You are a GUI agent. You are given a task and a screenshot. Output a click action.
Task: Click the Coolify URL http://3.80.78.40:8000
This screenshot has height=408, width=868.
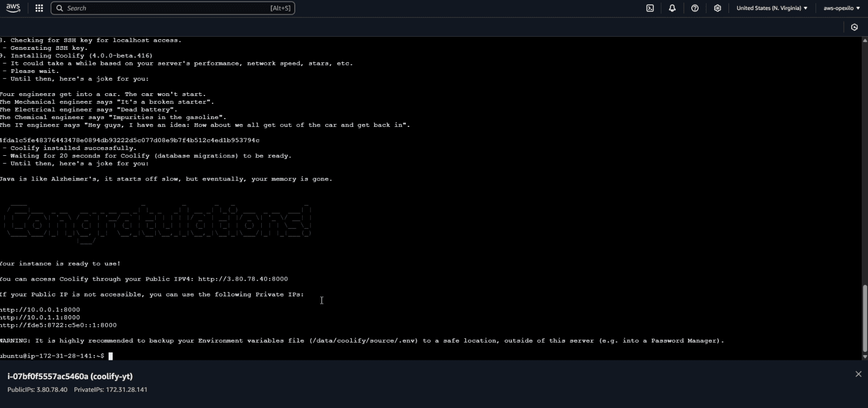pyautogui.click(x=243, y=279)
